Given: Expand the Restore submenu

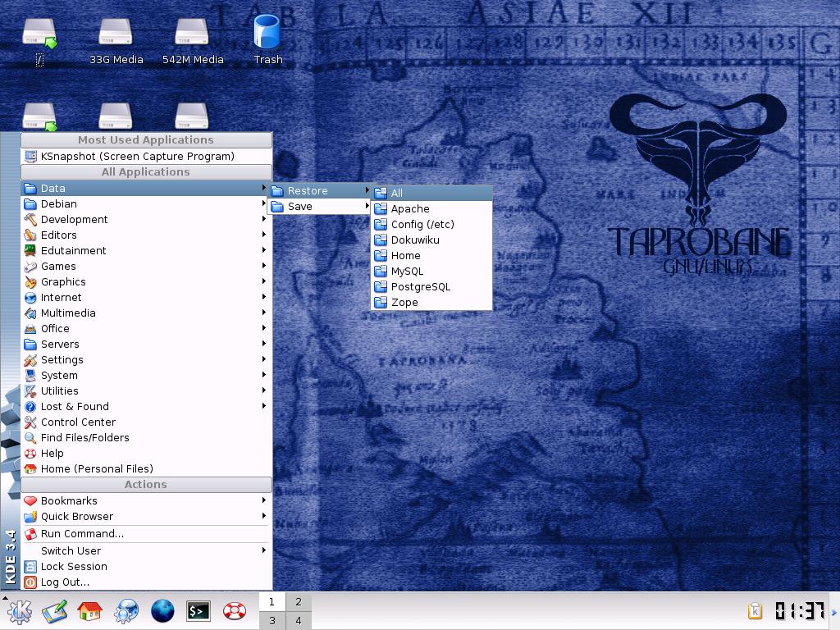Looking at the screenshot, I should pyautogui.click(x=320, y=190).
